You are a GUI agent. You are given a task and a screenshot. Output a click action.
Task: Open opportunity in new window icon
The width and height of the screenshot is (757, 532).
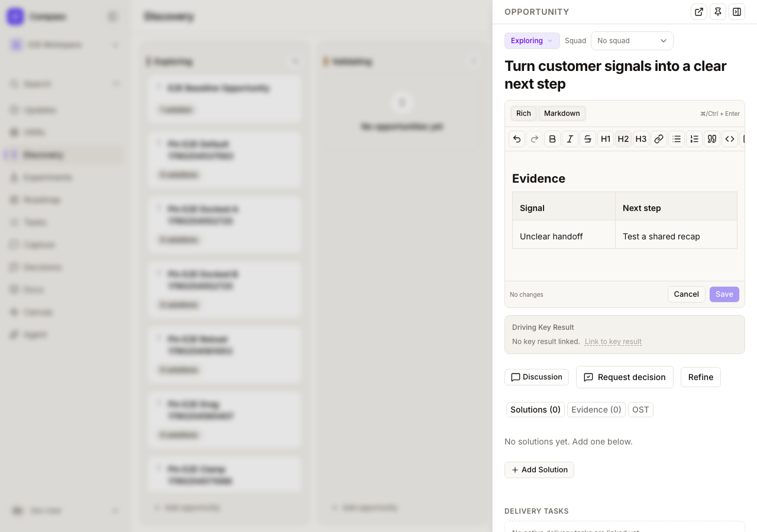click(699, 12)
